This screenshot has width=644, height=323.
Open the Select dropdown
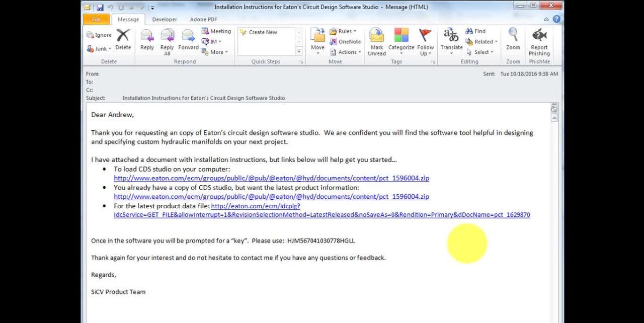(480, 52)
